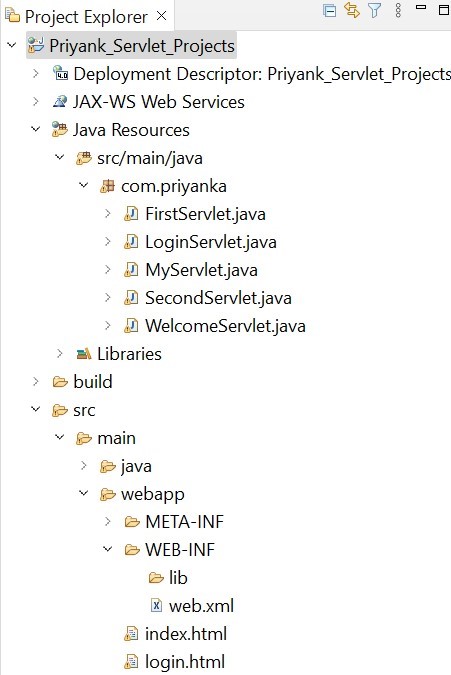Expand the WelcomeServlet.java entry

[x=108, y=325]
